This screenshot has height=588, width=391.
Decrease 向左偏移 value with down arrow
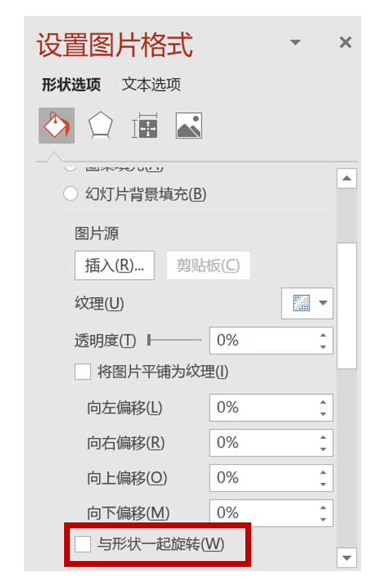pos(323,414)
